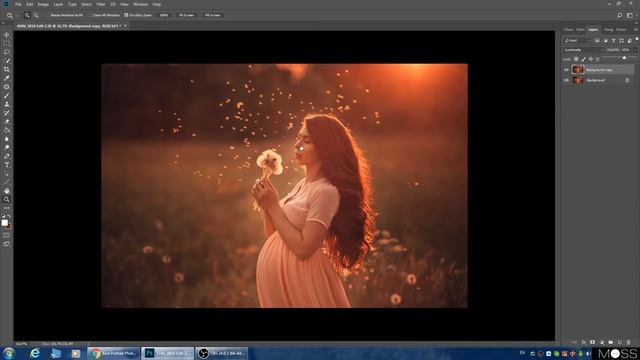This screenshot has height=360, width=640.
Task: Select the Crop tool
Action: tap(7, 69)
